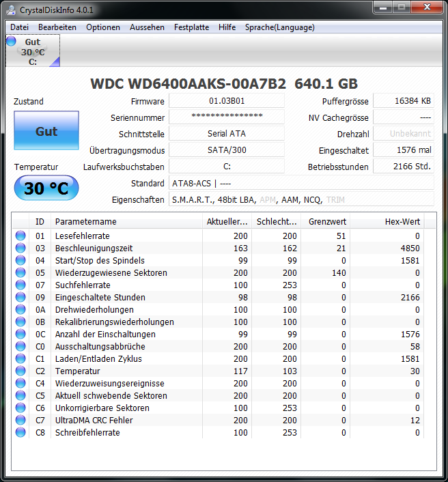Click the Betriebsstunden field 2166 Std.
Screen dimensions: 448x482
404,167
